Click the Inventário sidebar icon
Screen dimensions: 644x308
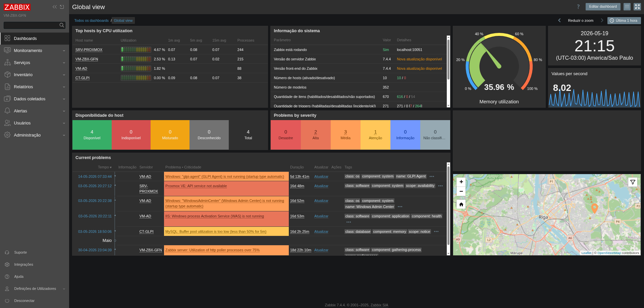(x=7, y=74)
